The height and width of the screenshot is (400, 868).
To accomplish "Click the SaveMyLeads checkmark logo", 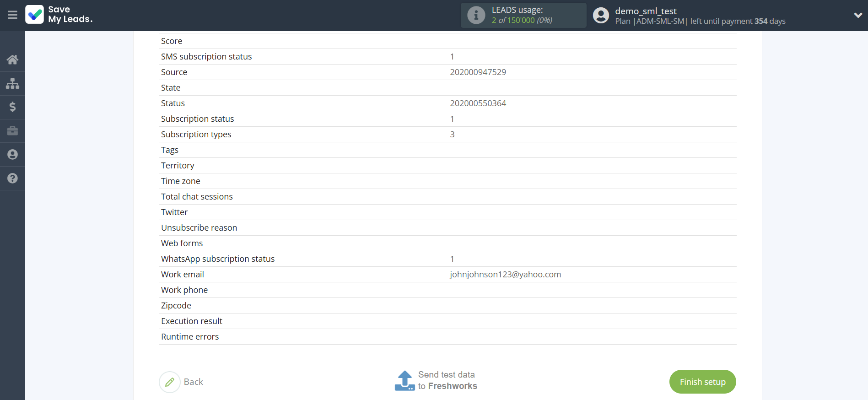I will click(35, 15).
